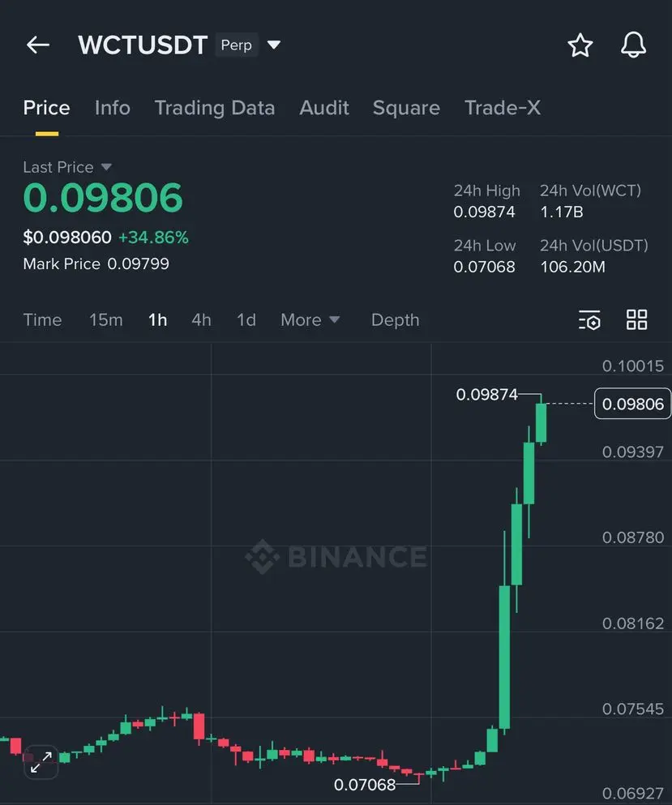Tap the 24h Vol(WCT) value 1.17B
Image resolution: width=672 pixels, height=805 pixels.
pos(562,212)
